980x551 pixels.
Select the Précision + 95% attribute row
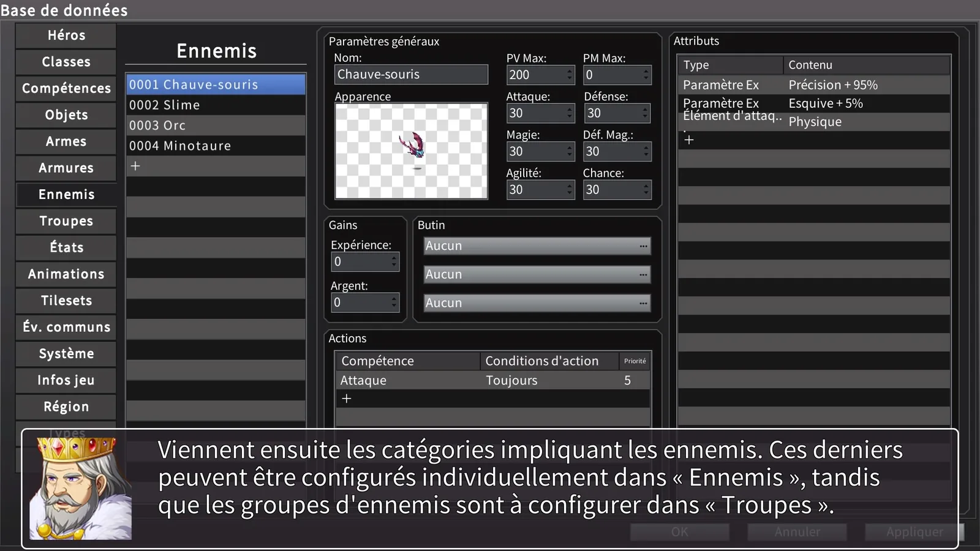tap(814, 85)
